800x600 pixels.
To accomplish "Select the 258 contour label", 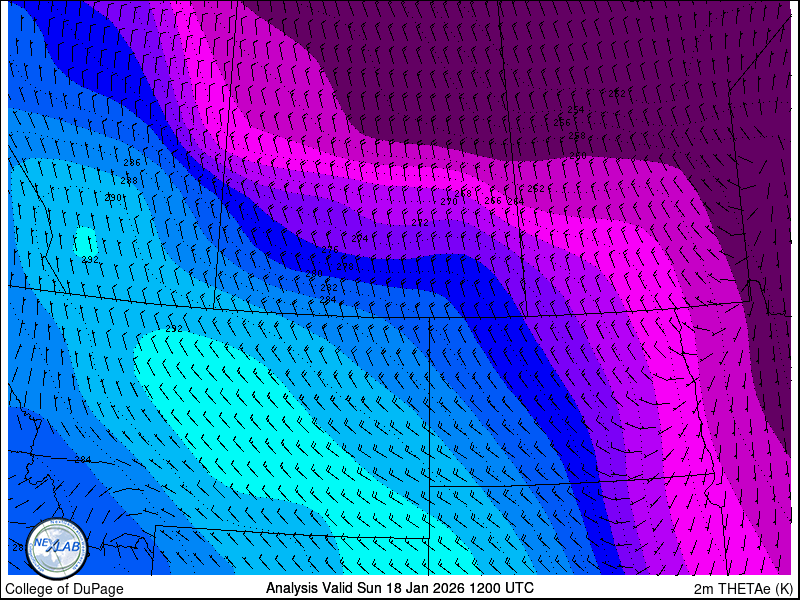I will coord(577,136).
